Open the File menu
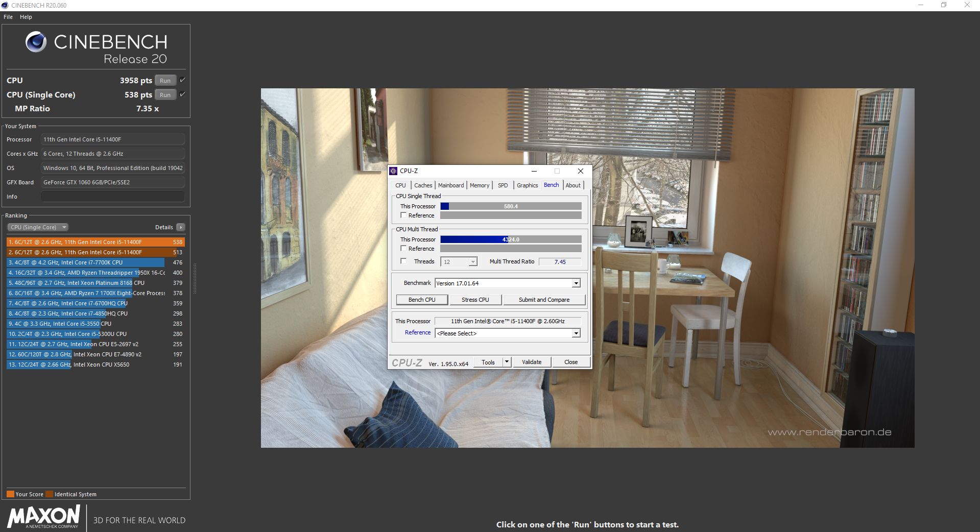 click(x=8, y=17)
